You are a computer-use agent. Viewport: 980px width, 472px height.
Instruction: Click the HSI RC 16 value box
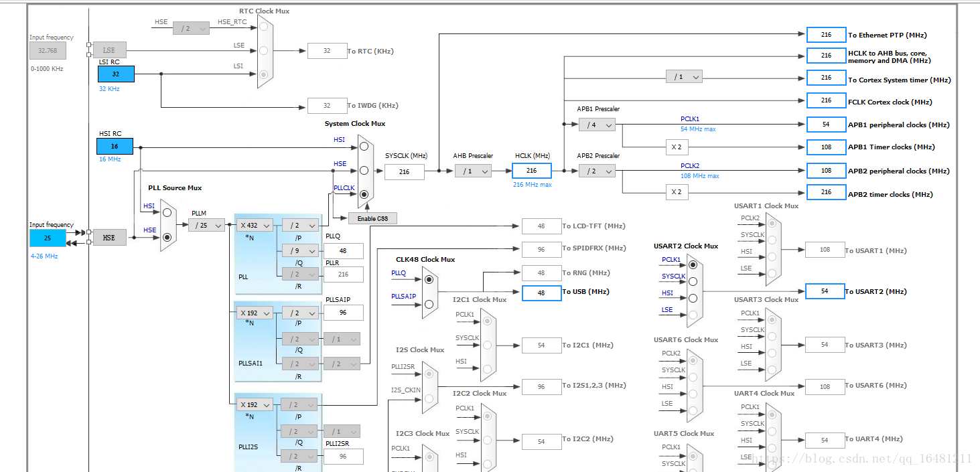pos(115,146)
